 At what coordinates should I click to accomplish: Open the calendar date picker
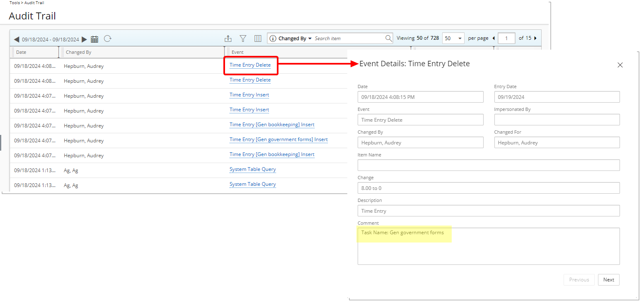[94, 38]
